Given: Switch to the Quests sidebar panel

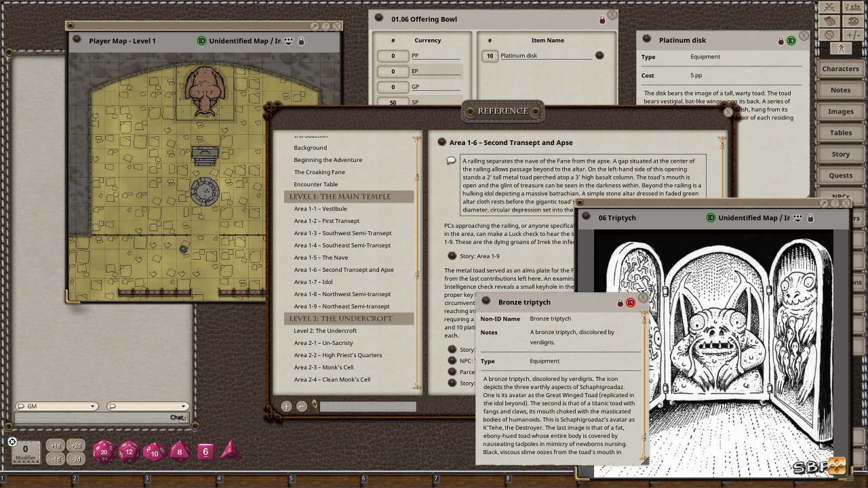Looking at the screenshot, I should [x=840, y=175].
